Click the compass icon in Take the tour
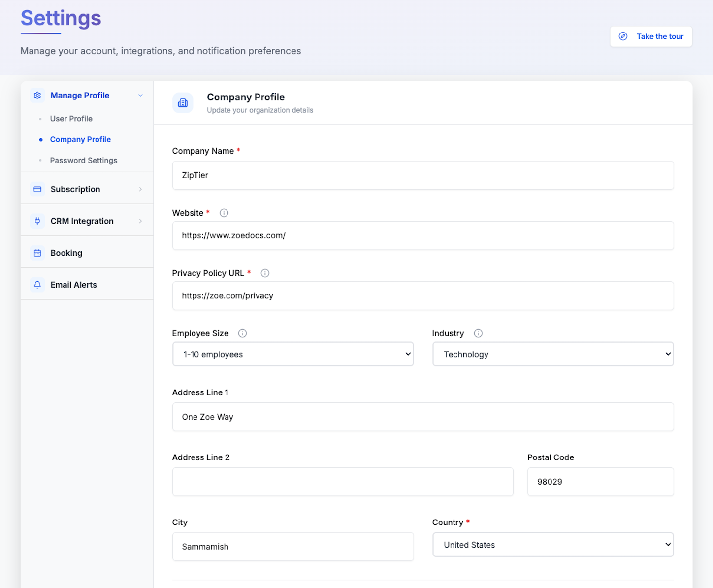 pyautogui.click(x=623, y=36)
